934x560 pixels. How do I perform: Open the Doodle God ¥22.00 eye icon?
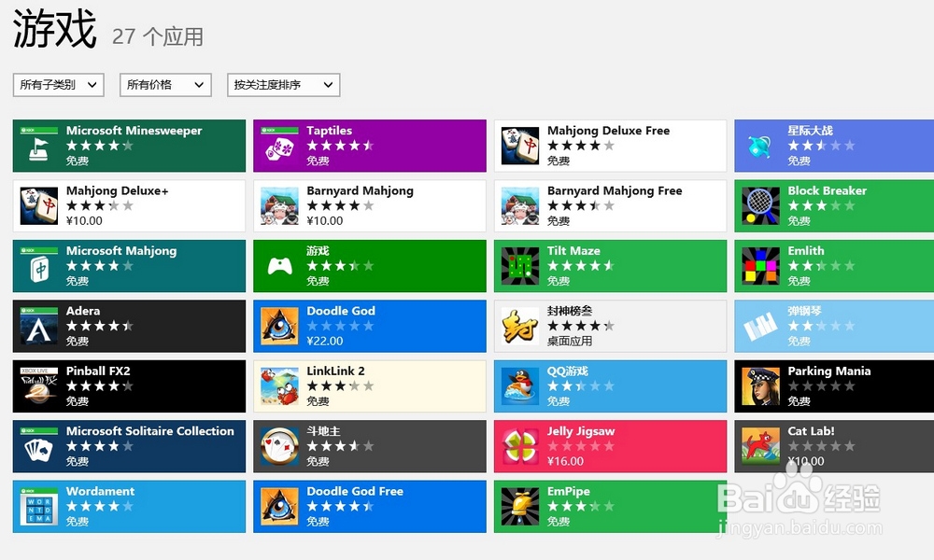(x=279, y=326)
